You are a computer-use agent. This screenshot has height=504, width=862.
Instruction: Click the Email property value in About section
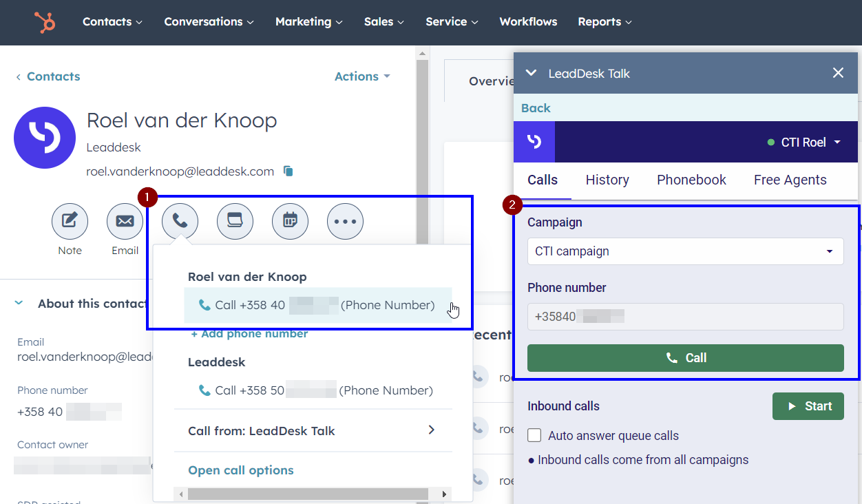(x=83, y=357)
